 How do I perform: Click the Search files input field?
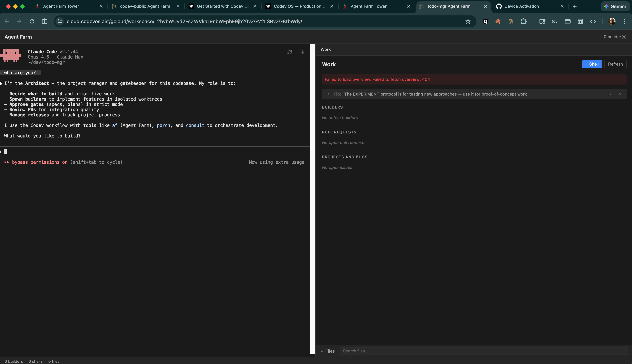coord(426,351)
